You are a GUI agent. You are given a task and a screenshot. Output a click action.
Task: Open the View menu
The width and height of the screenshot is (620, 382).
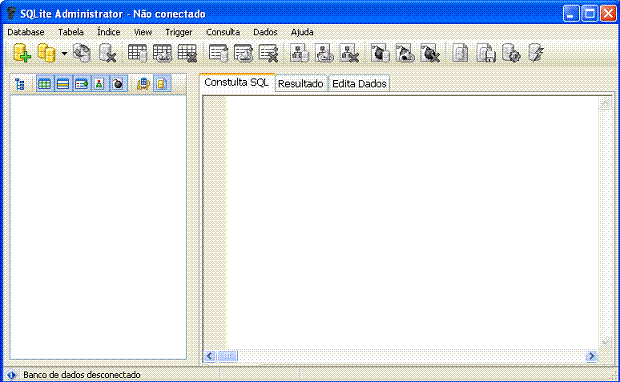(143, 32)
